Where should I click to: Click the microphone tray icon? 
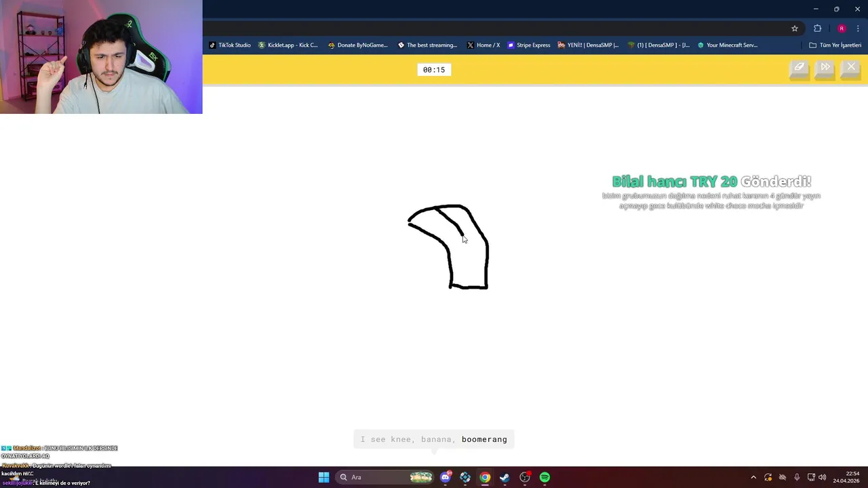797,477
